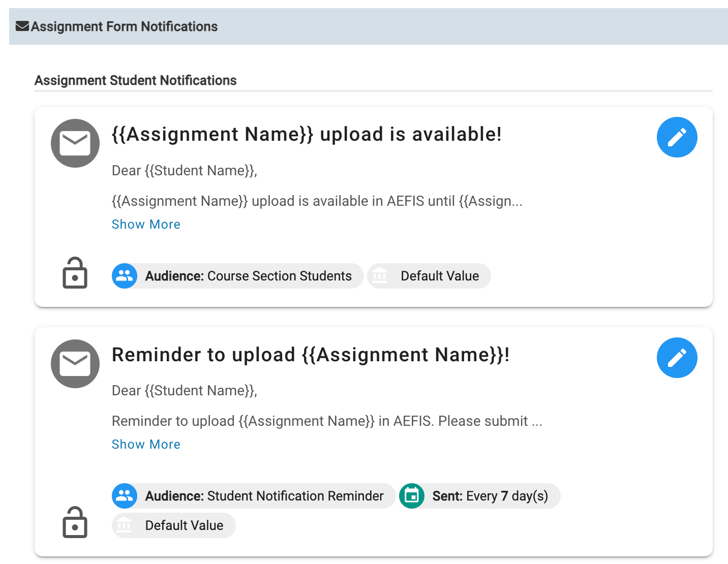Toggle lock on upload is available notification
This screenshot has height=564, width=728.
(x=75, y=273)
